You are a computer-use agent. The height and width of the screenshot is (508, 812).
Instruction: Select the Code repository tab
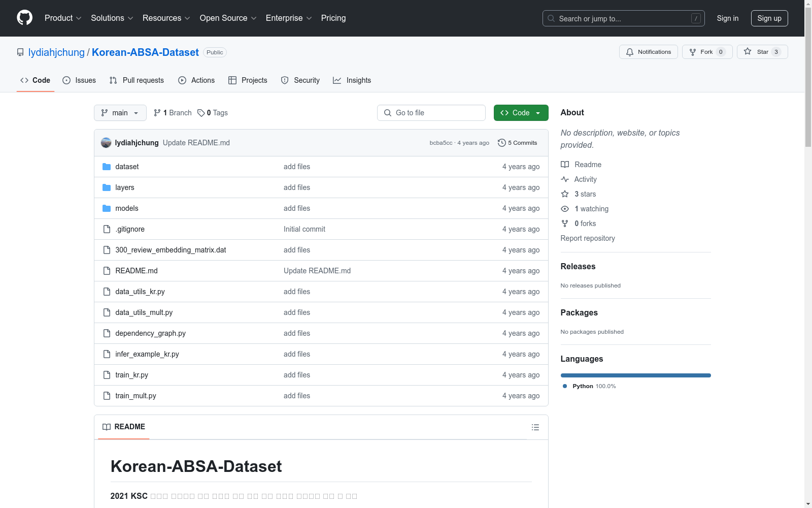(x=36, y=80)
